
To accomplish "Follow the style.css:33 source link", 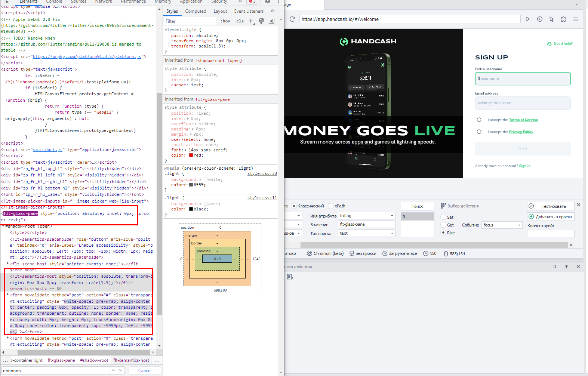I will (262, 173).
